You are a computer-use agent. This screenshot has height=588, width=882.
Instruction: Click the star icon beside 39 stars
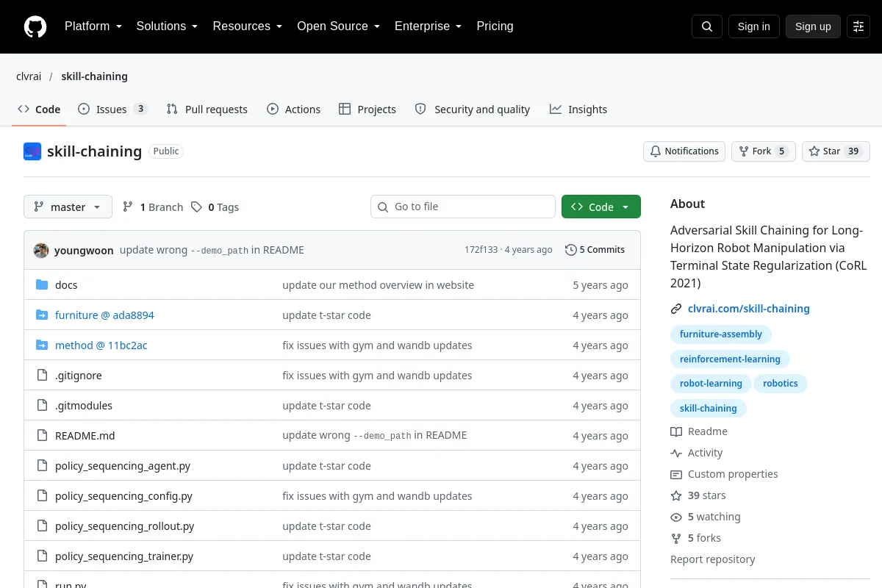coord(676,495)
